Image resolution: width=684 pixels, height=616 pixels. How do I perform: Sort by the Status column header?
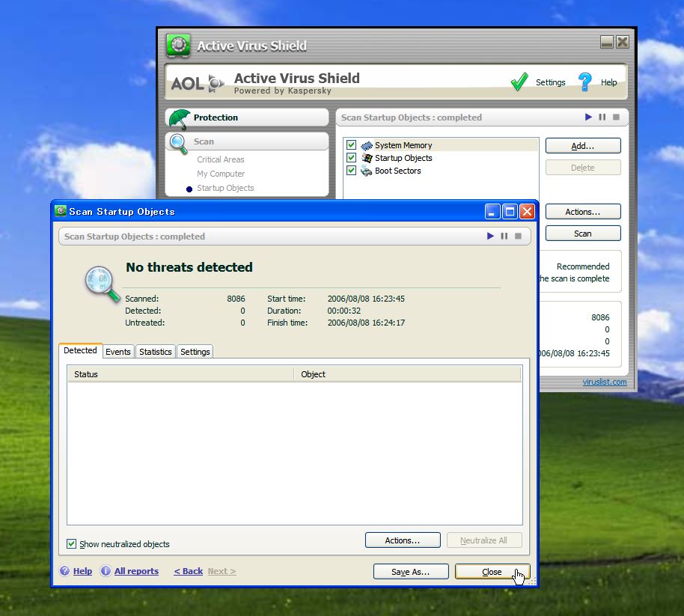tap(180, 374)
